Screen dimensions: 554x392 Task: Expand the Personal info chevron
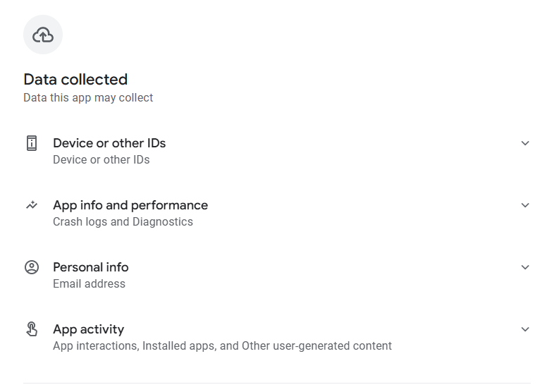[525, 267]
